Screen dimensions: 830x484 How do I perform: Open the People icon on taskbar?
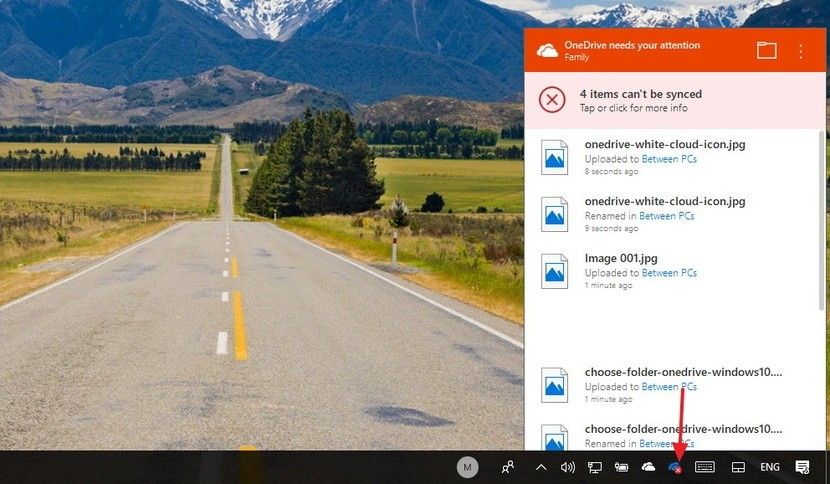509,467
